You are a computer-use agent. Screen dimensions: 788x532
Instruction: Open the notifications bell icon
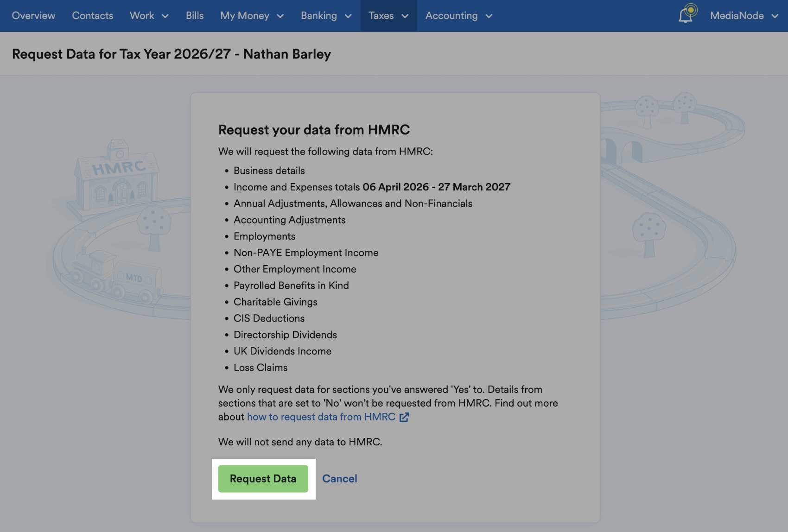pyautogui.click(x=687, y=14)
